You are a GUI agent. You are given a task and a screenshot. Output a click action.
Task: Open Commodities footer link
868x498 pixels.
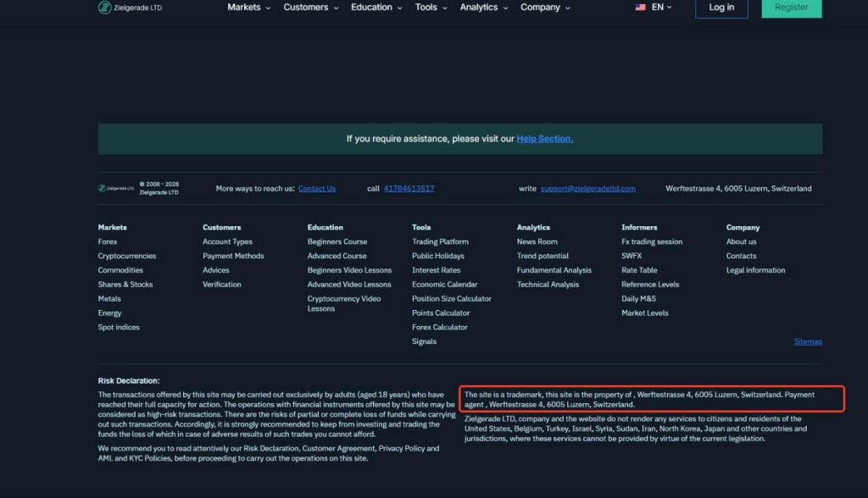(120, 270)
